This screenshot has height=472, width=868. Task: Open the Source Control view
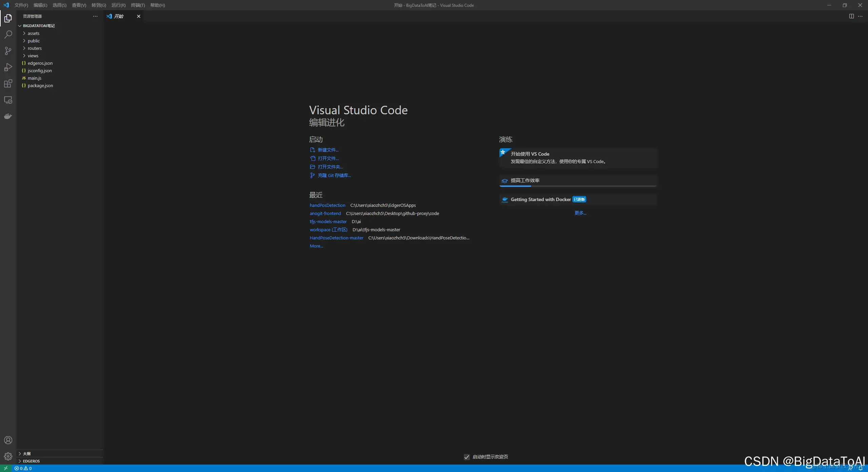coord(8,51)
